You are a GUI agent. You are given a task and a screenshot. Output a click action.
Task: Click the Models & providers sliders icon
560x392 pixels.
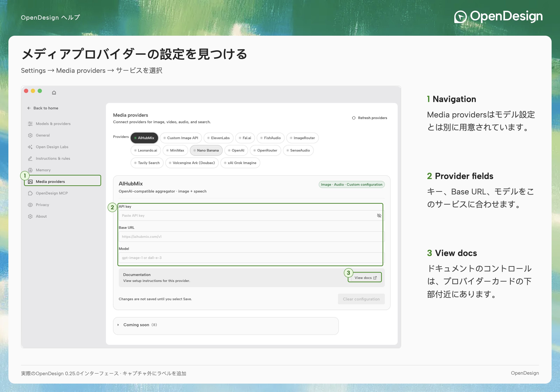point(30,124)
